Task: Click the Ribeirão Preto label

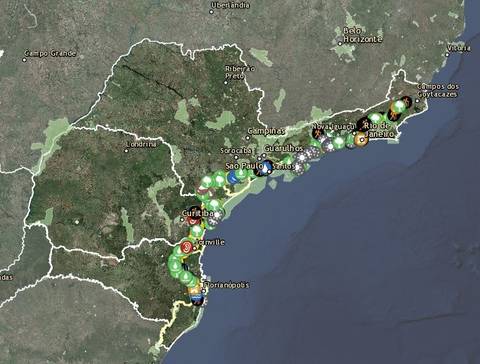Action: tap(240, 72)
